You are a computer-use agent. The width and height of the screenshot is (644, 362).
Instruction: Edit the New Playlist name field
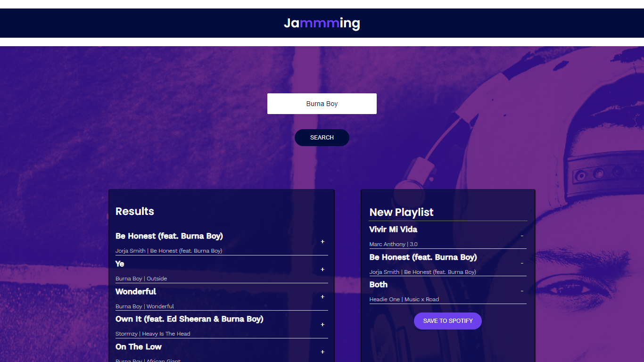pos(448,213)
